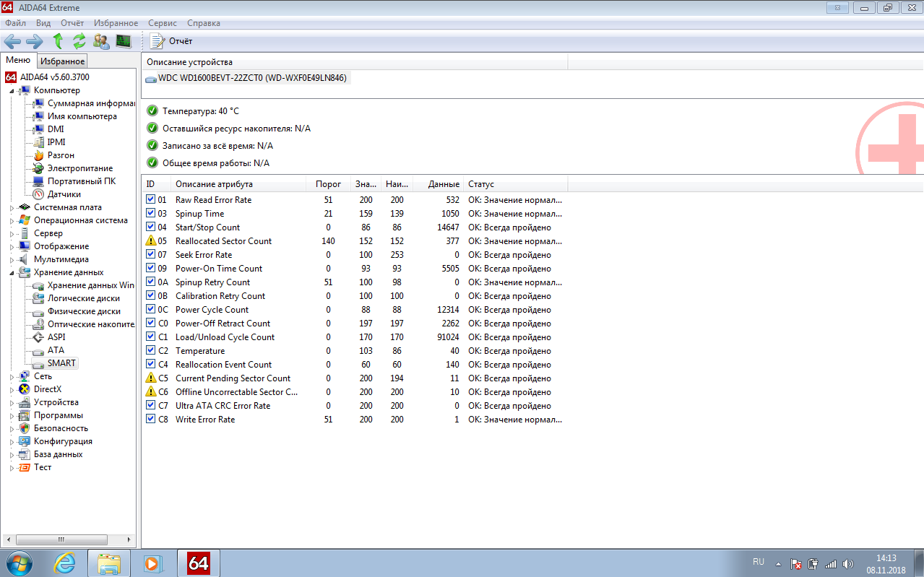The height and width of the screenshot is (577, 924).
Task: Click the Forward navigation arrow
Action: click(x=35, y=41)
